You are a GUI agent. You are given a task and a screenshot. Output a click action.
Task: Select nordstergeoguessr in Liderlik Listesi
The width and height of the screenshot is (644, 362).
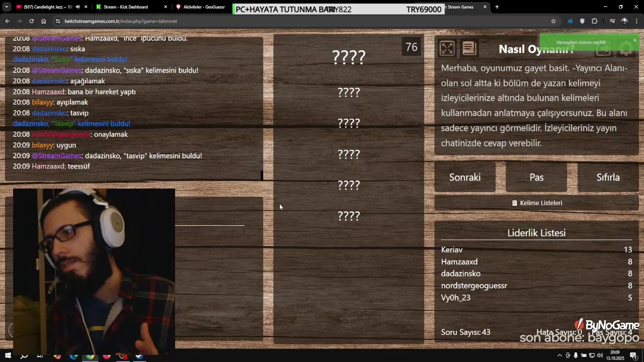click(474, 286)
